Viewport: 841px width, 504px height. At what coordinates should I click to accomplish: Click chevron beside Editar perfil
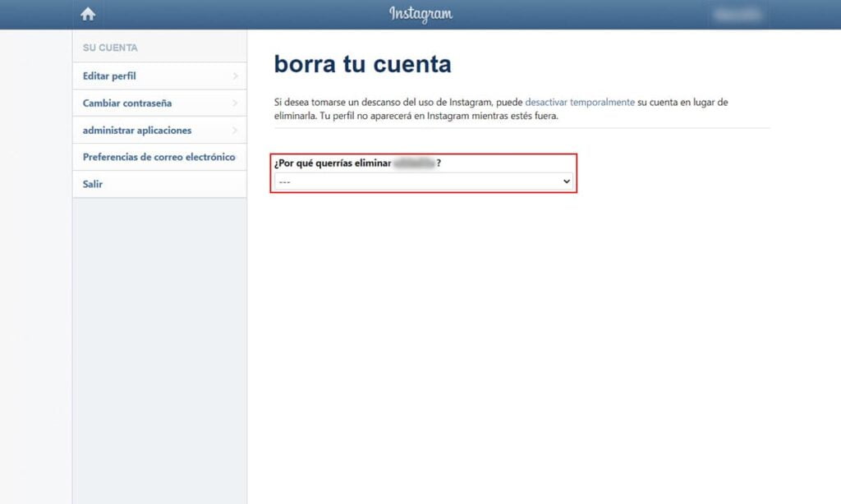[235, 76]
